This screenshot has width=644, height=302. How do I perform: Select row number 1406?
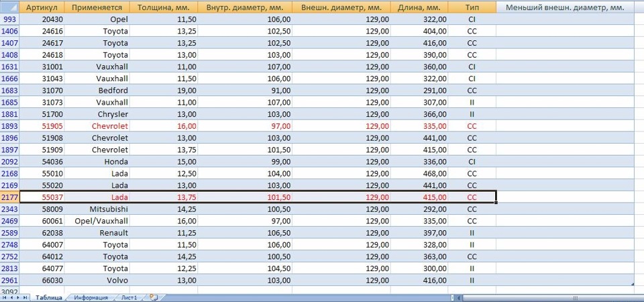point(9,32)
